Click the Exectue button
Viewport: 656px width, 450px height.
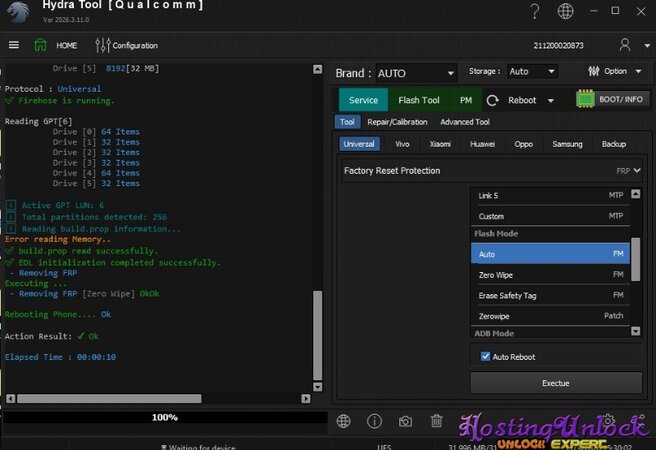click(x=555, y=383)
